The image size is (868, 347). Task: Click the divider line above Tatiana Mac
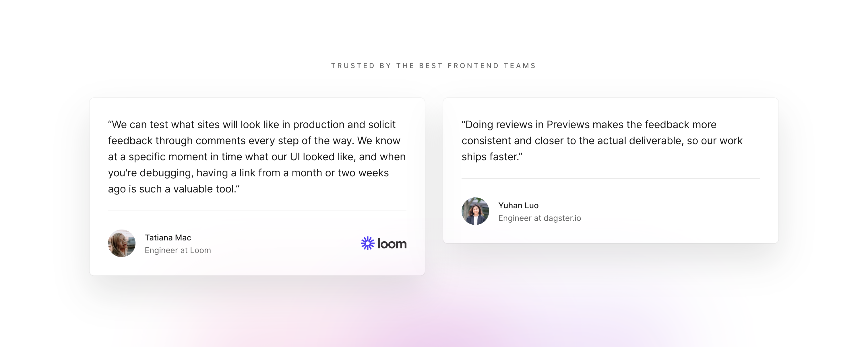click(x=257, y=211)
